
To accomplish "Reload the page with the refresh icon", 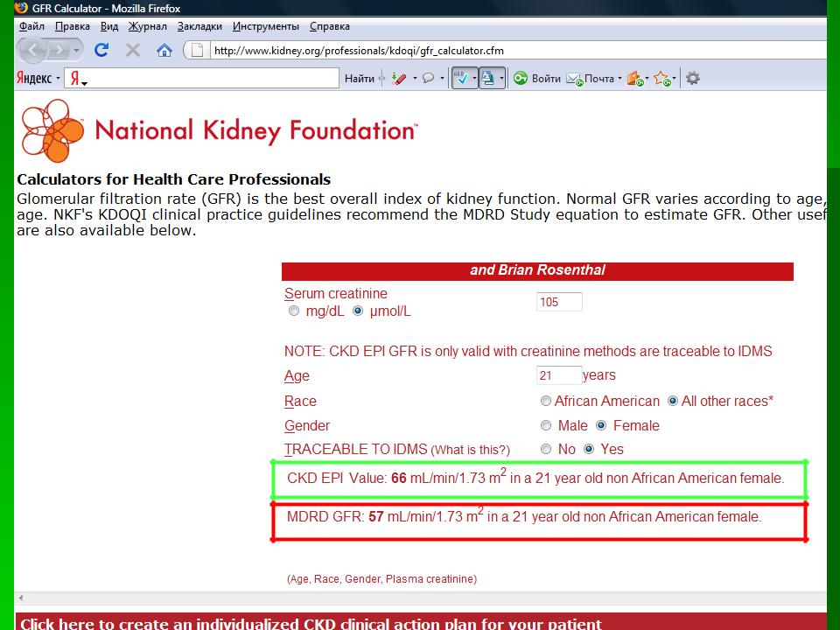I will pyautogui.click(x=101, y=51).
